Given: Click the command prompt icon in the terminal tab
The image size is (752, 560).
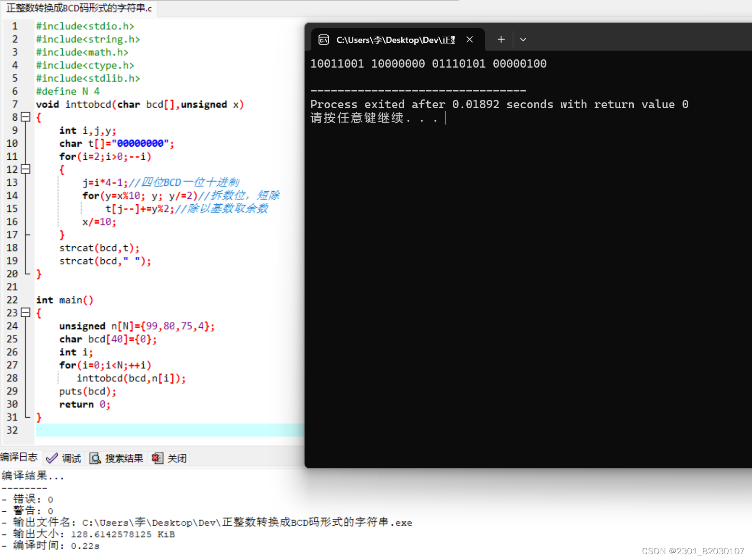Looking at the screenshot, I should [323, 39].
